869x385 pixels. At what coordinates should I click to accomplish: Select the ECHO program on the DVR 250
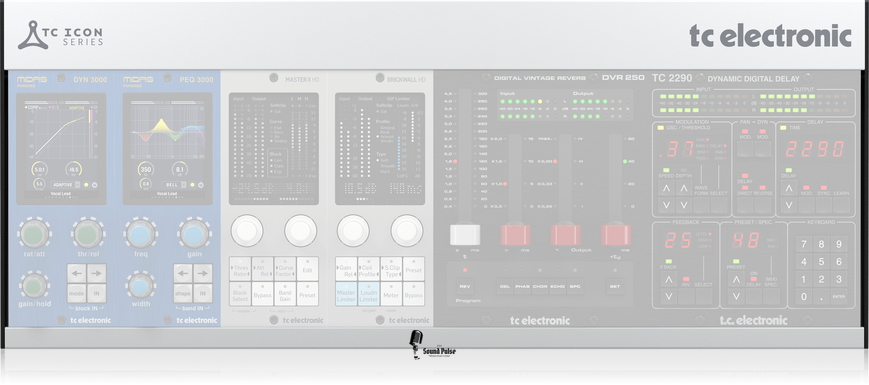pos(558,286)
